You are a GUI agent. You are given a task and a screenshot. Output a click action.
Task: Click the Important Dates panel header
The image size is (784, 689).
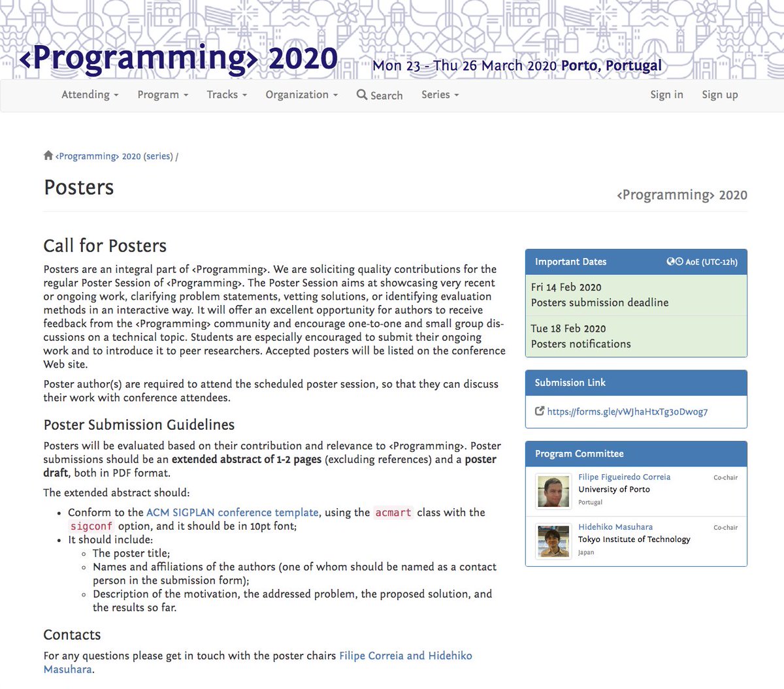click(636, 262)
